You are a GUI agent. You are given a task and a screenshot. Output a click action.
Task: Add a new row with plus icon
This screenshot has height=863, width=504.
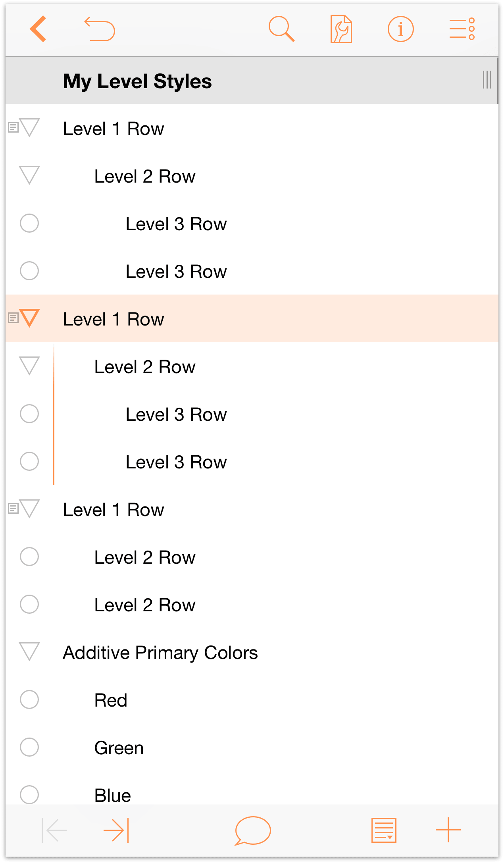pyautogui.click(x=448, y=830)
